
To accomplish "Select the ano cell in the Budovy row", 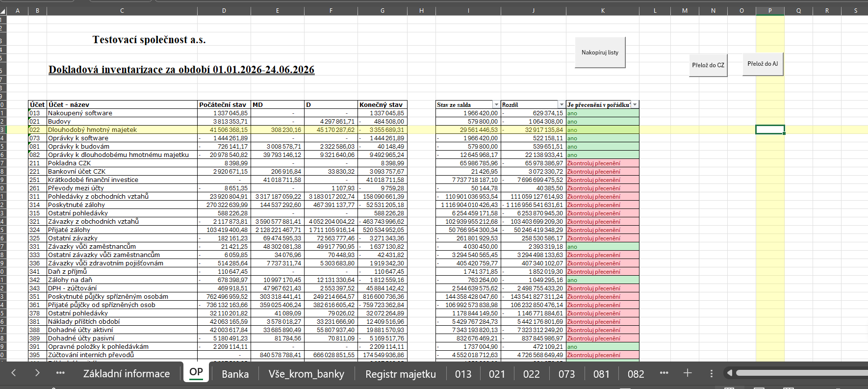I will pyautogui.click(x=603, y=121).
